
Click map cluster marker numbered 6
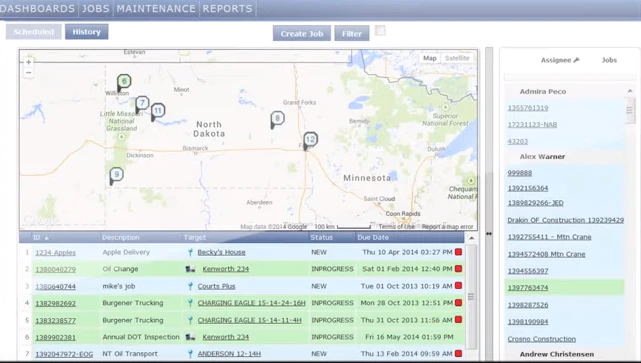point(124,82)
